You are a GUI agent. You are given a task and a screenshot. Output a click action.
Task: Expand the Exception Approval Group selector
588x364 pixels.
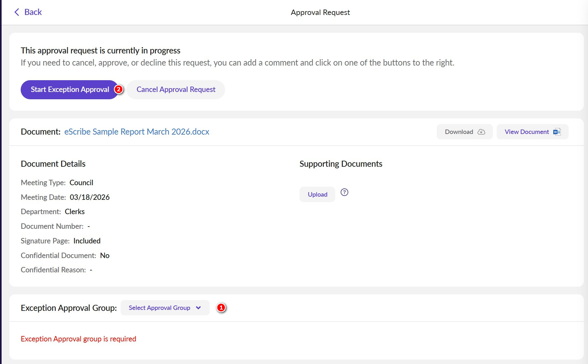pyautogui.click(x=165, y=308)
